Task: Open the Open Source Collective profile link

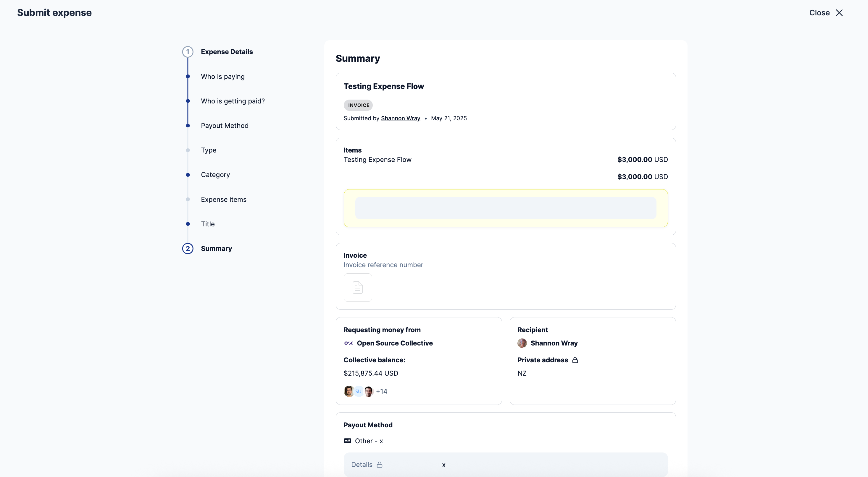Action: click(395, 343)
